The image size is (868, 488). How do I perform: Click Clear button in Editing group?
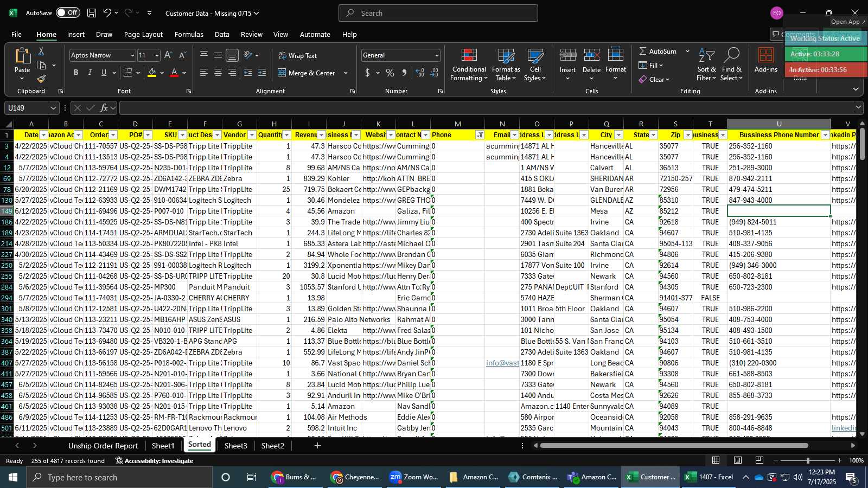(x=654, y=79)
